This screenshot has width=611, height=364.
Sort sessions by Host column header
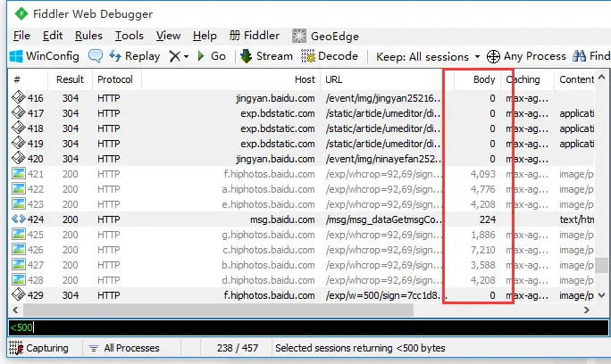(230, 79)
